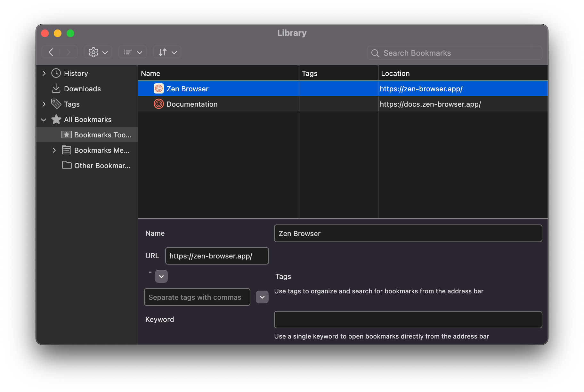The image size is (584, 392).
Task: Go back with the left arrow button
Action: [x=51, y=52]
